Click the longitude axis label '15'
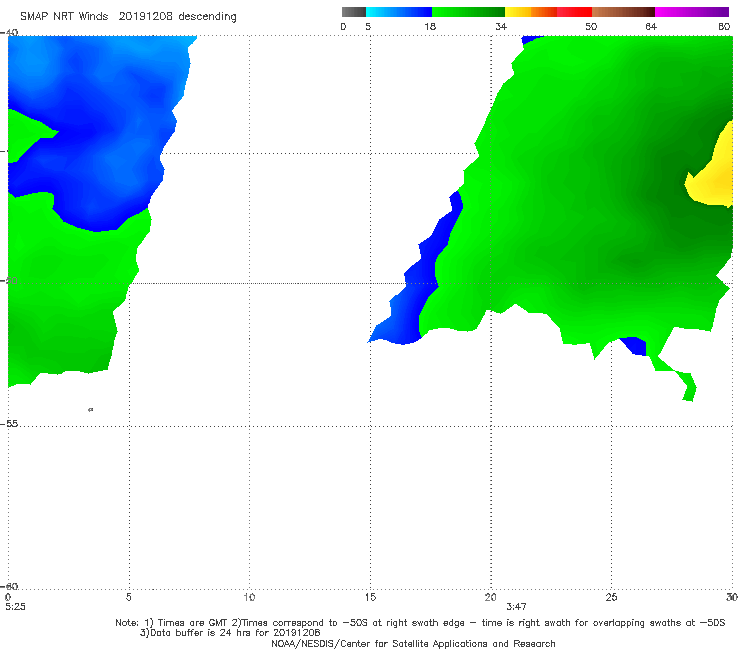Screen dimensions: 740x650 [370, 598]
